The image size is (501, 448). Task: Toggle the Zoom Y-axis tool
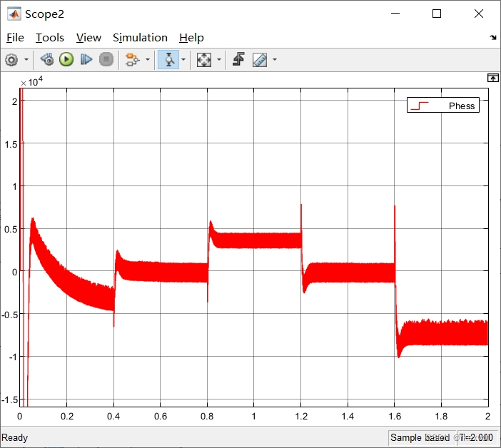(168, 60)
